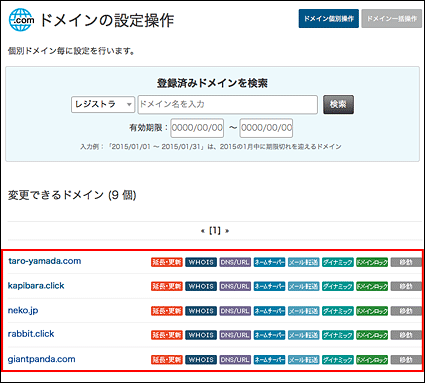Select page [1] in pagination
The width and height of the screenshot is (425, 383).
pyautogui.click(x=215, y=230)
